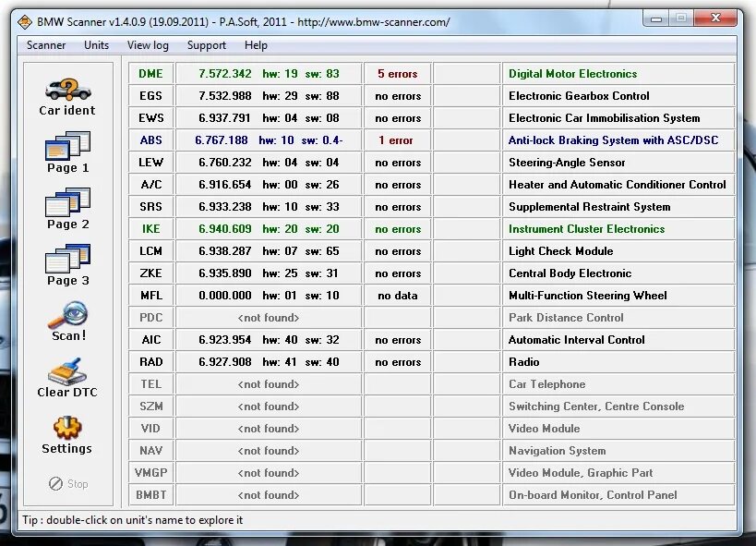Click the status bar tip text

pyautogui.click(x=133, y=520)
